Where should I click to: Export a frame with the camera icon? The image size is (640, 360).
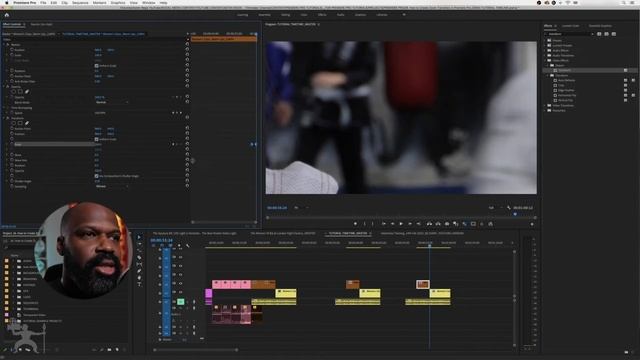[x=447, y=224]
